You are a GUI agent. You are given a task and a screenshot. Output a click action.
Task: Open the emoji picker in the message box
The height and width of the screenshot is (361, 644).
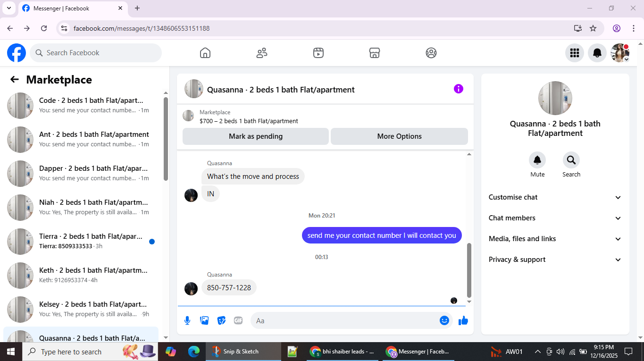click(444, 321)
